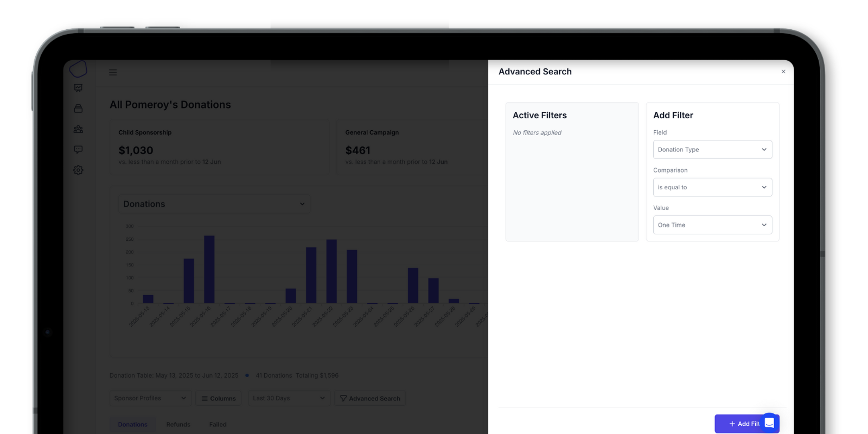Click the Advanced Search button

click(370, 398)
